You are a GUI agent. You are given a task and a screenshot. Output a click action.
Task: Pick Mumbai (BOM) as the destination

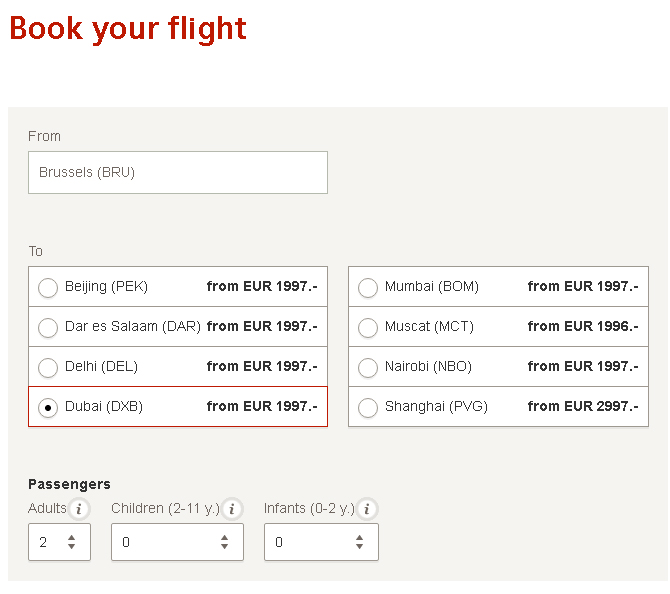[x=368, y=287]
